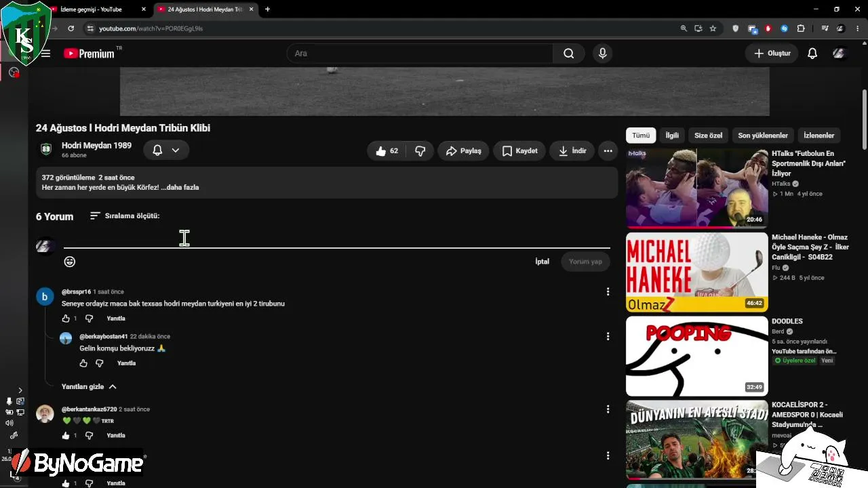Screen dimensions: 868x488
Task: Collapse replies with Yanıtları gizle
Action: click(x=89, y=387)
